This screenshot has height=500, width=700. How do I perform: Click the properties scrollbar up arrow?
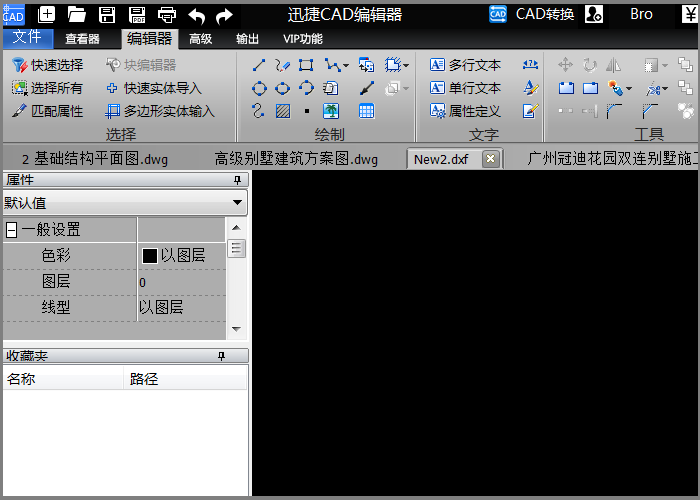coord(237,228)
